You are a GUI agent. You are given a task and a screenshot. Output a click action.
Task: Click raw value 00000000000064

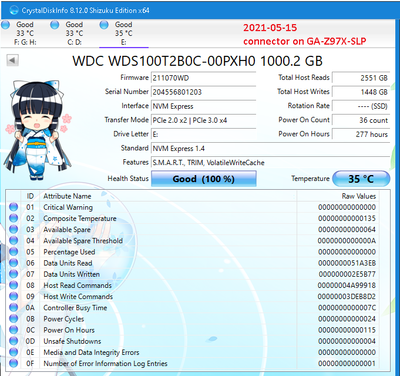tap(347, 229)
